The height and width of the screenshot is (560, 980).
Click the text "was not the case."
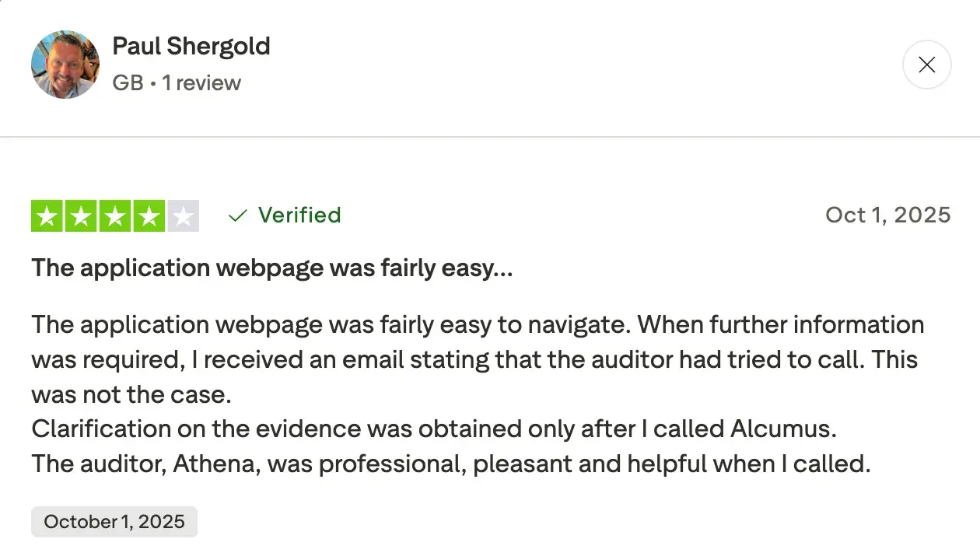tap(131, 394)
